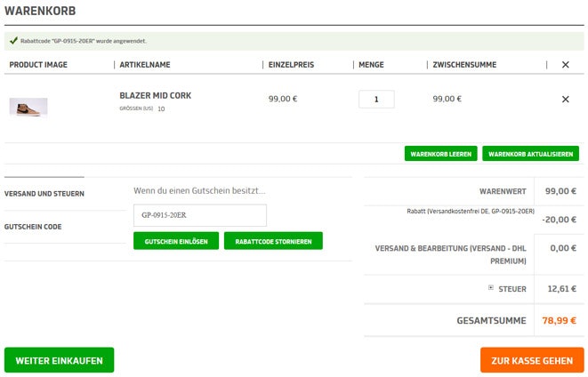Focus the Menge quantity field
The height and width of the screenshot is (377, 588).
click(376, 100)
